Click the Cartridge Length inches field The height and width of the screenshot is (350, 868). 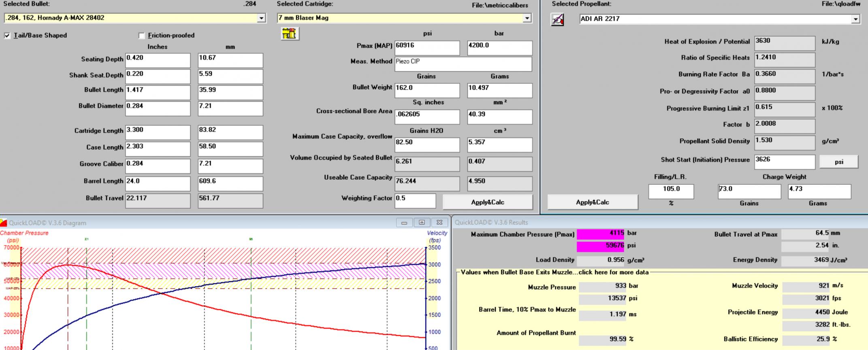coord(158,132)
